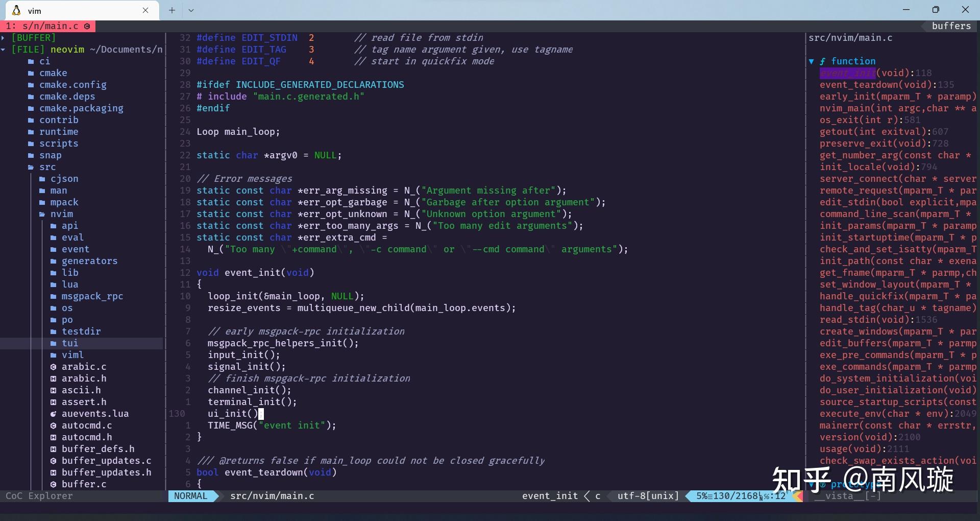Open the cmake.packaging folder
Screen dimensions: 980x521
pos(81,108)
